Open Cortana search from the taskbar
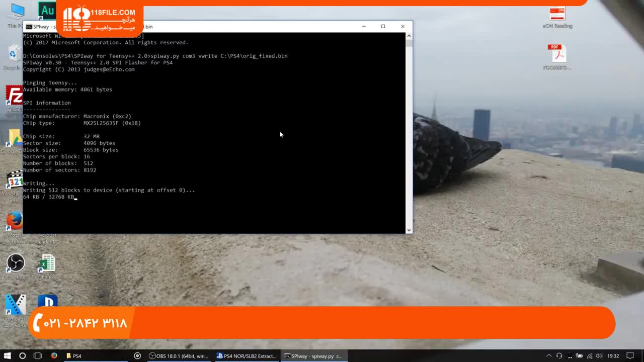This screenshot has width=644, height=362. pyautogui.click(x=22, y=356)
